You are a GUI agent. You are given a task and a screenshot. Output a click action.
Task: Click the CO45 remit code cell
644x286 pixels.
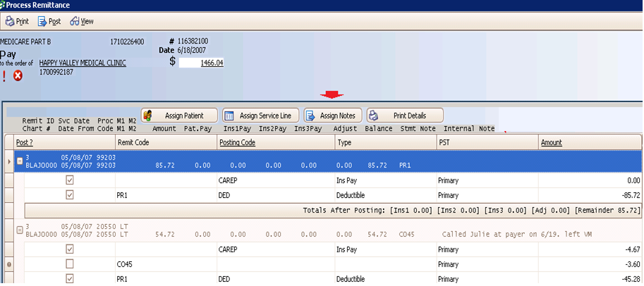click(x=166, y=264)
